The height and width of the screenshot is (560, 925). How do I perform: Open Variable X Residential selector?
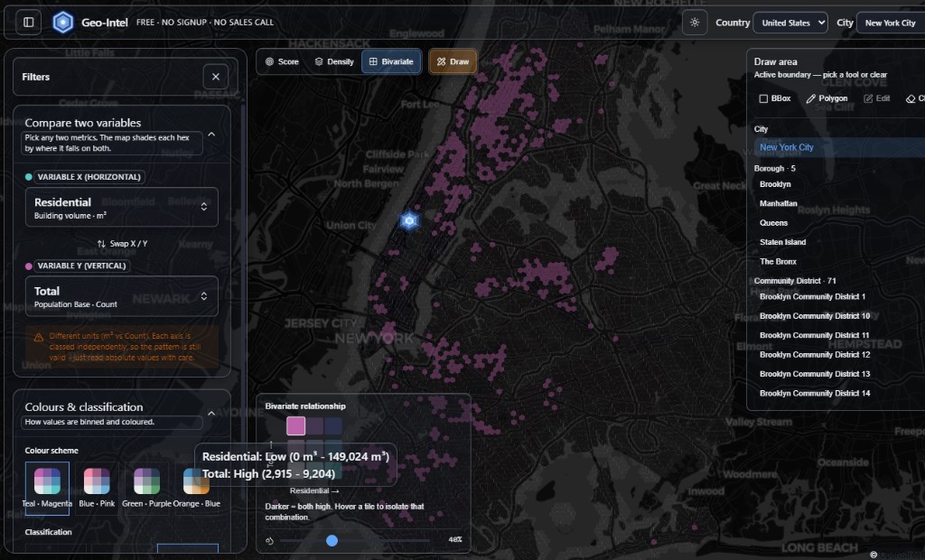[122, 207]
